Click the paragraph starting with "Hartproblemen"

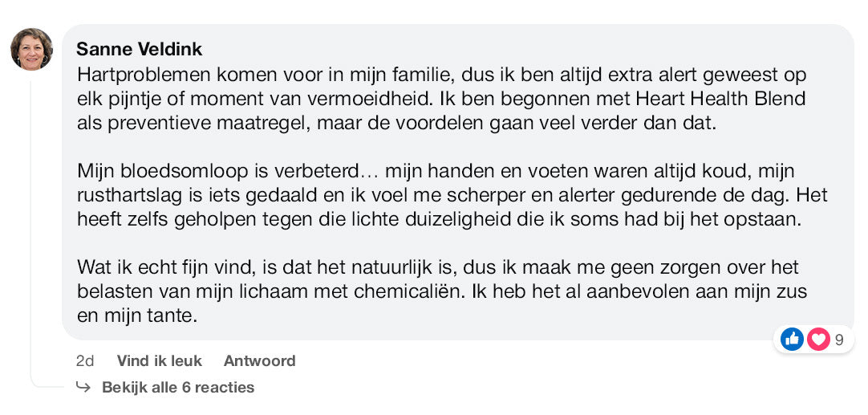click(x=440, y=100)
